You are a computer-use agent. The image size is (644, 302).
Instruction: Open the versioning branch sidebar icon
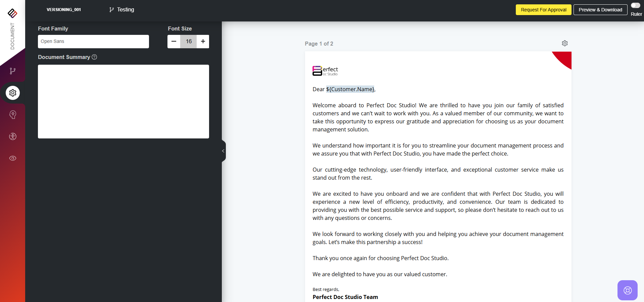tap(13, 71)
